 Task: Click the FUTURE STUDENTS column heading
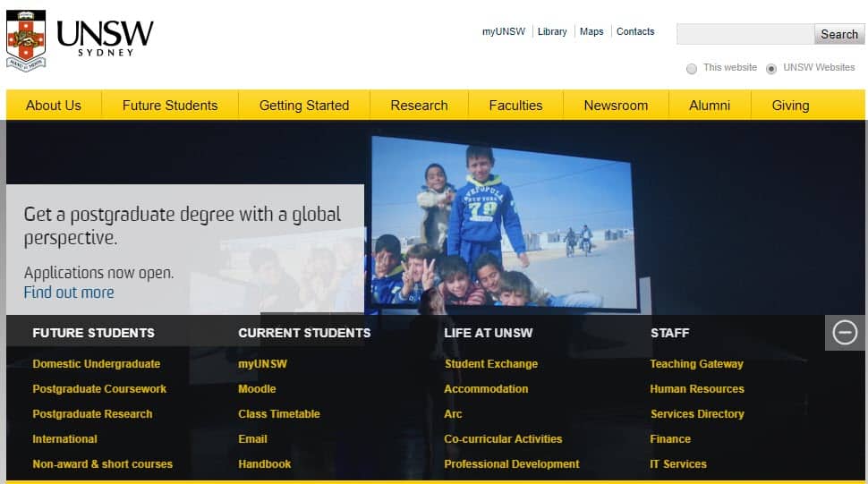pos(94,333)
